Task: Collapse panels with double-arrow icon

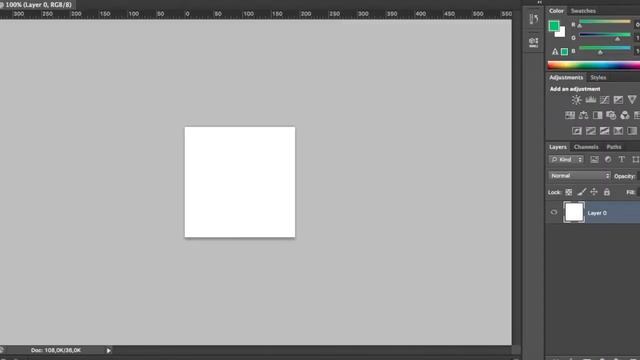Action: [x=540, y=2]
